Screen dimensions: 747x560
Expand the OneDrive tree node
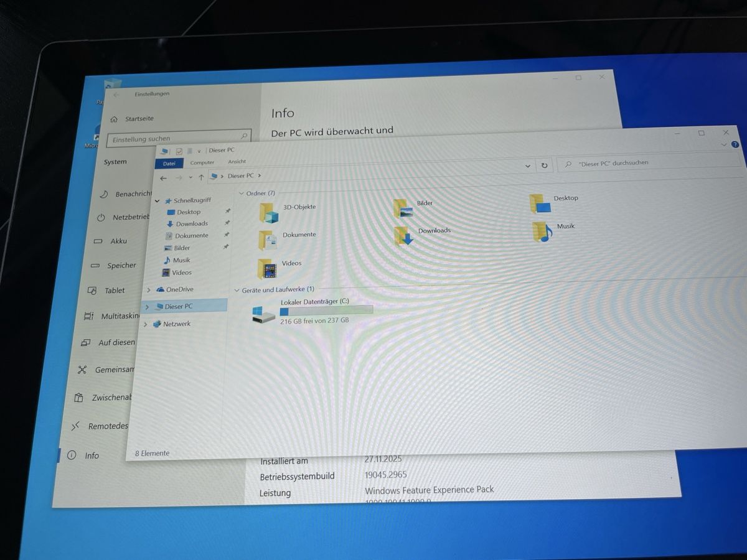point(148,290)
